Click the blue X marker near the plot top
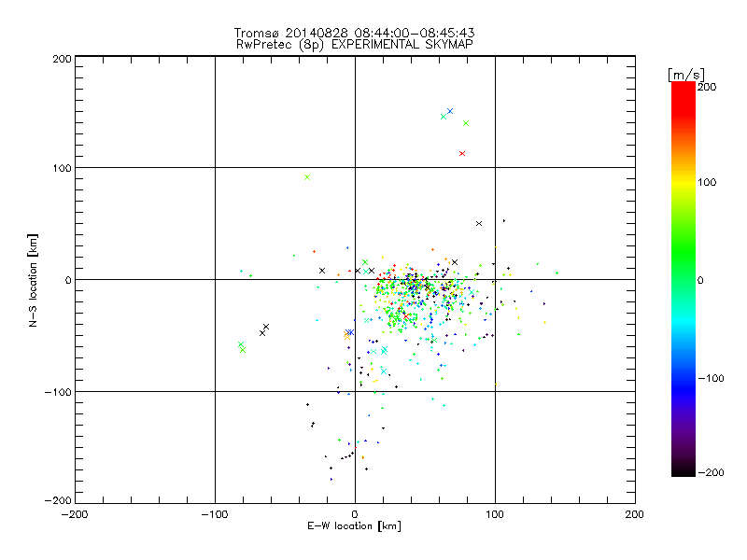This screenshot has height=560, width=747. pos(450,111)
